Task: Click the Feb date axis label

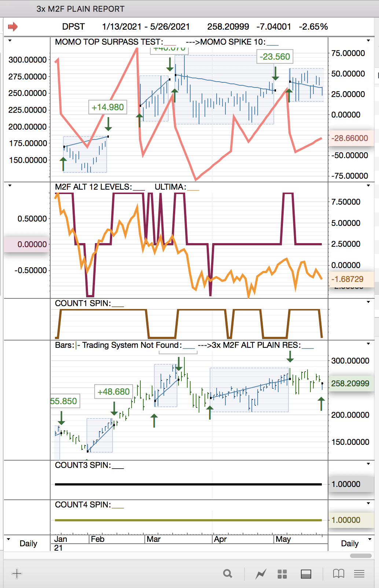Action: [98, 539]
